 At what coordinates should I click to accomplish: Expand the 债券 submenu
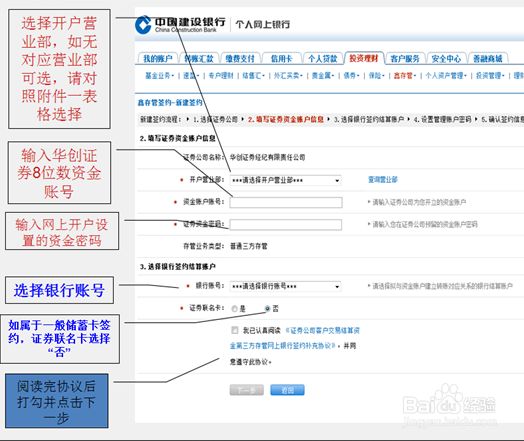[x=351, y=76]
